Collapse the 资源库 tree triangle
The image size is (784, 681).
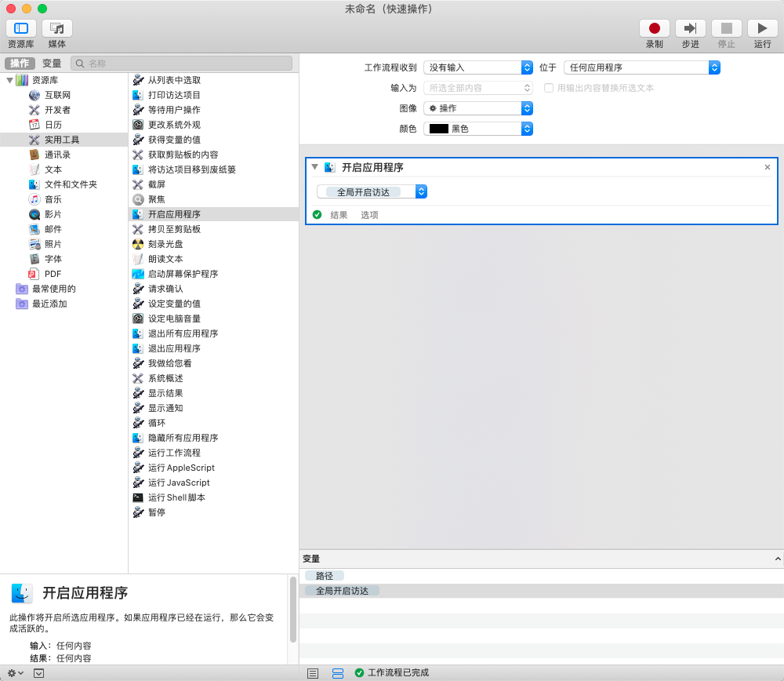coord(9,80)
